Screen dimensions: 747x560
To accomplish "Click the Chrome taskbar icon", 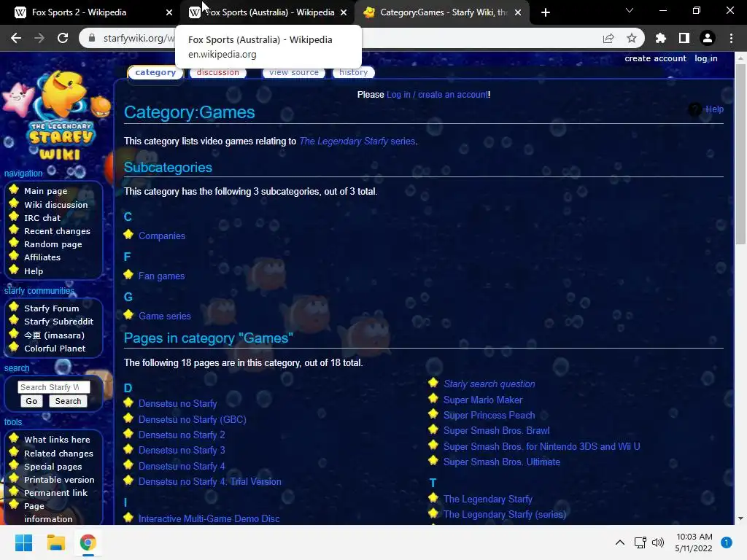I will [x=88, y=542].
